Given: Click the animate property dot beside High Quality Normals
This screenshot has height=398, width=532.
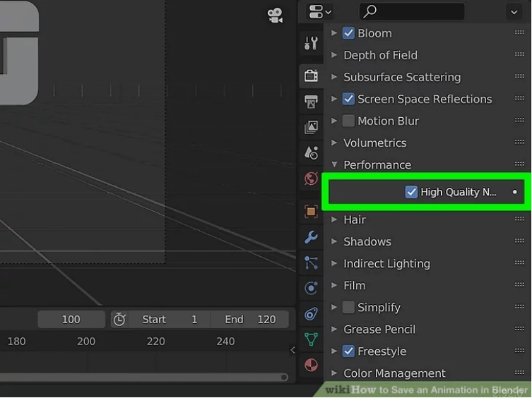Looking at the screenshot, I should pos(514,192).
